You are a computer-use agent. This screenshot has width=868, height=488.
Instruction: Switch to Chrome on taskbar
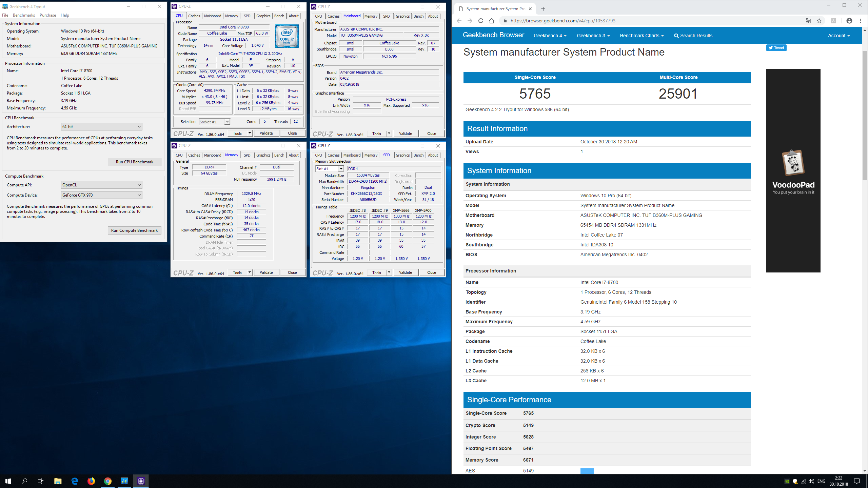108,481
